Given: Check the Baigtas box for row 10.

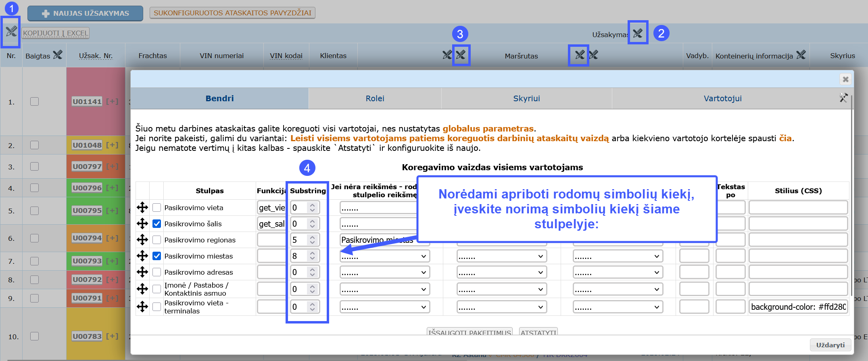Looking at the screenshot, I should point(35,336).
